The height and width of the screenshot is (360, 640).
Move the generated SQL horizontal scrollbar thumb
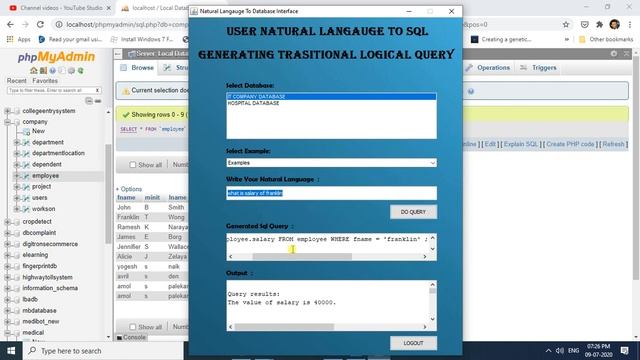[x=302, y=256]
